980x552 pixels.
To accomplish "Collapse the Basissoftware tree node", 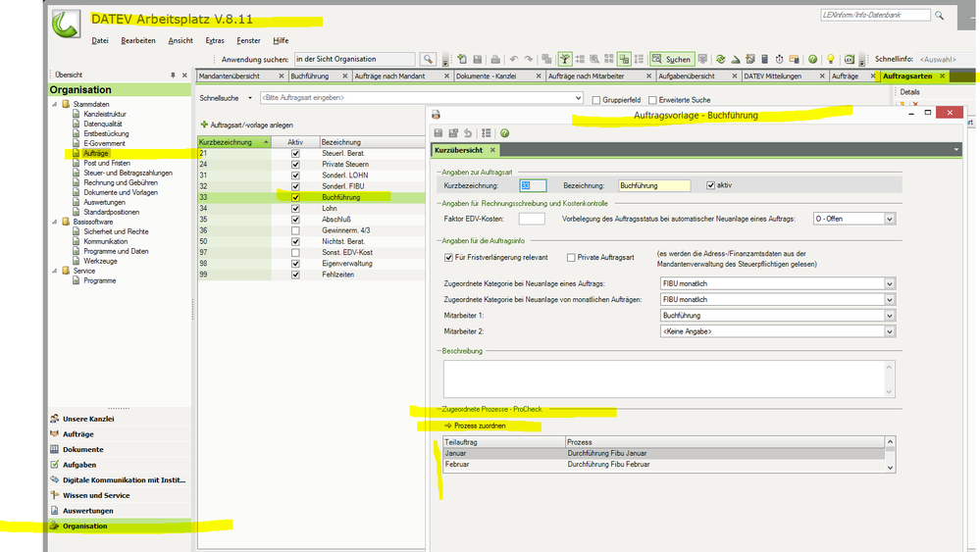I will tap(54, 222).
